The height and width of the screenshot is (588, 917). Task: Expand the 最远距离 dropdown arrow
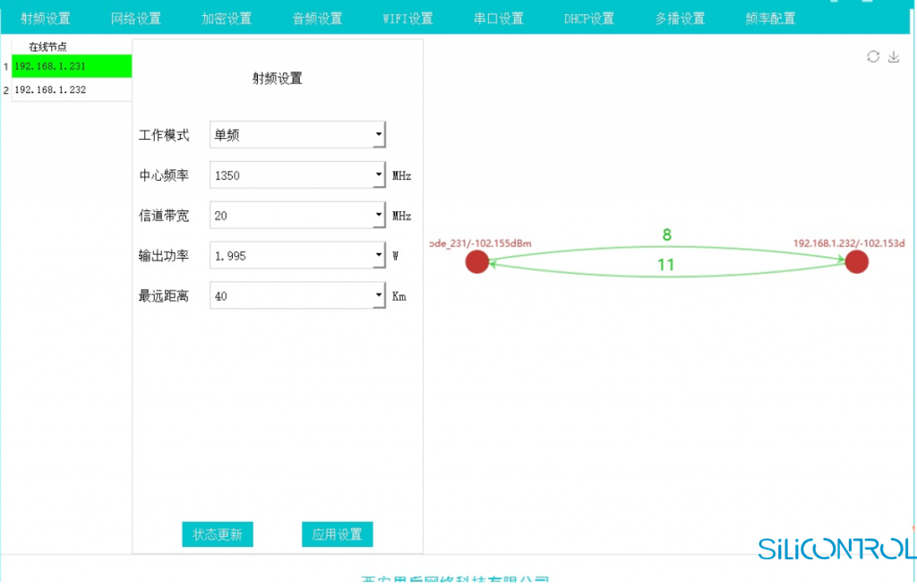pos(379,295)
